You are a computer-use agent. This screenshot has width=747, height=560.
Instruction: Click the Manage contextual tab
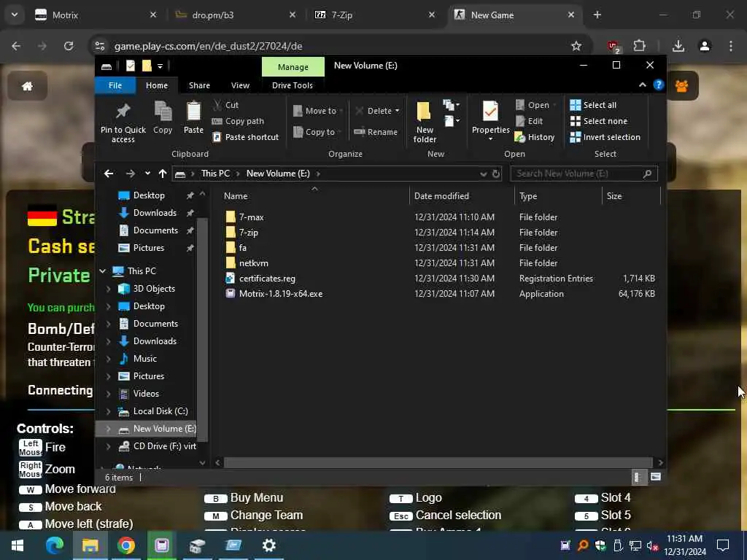tap(293, 67)
